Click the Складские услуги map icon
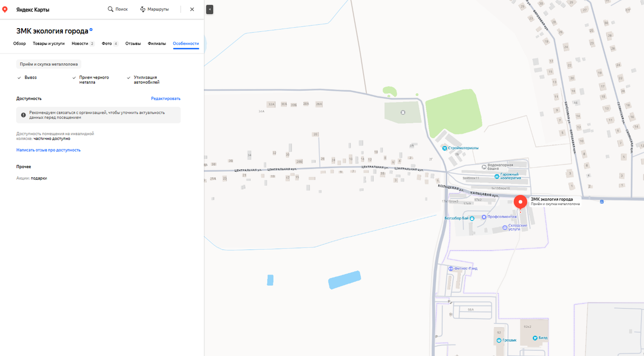644x356 pixels. click(x=505, y=228)
